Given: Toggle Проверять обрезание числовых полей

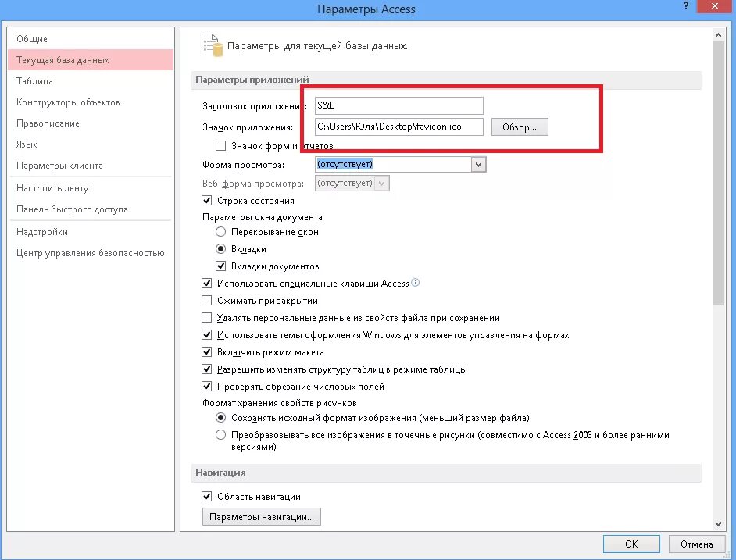Looking at the screenshot, I should pyautogui.click(x=206, y=387).
